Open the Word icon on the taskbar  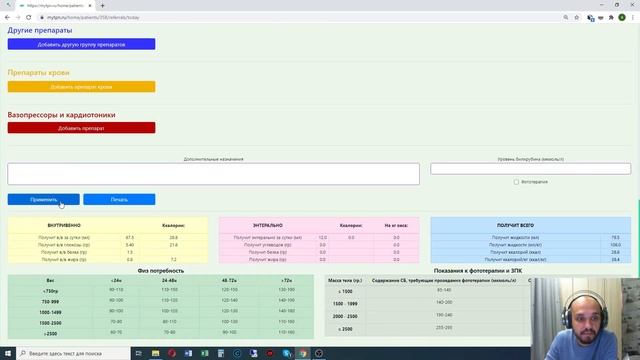point(188,353)
